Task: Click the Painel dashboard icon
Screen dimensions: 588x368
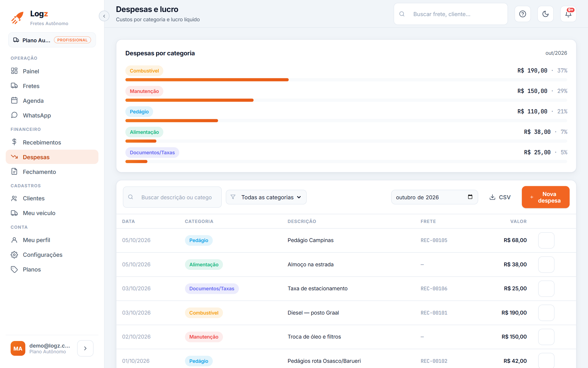Action: pos(14,71)
